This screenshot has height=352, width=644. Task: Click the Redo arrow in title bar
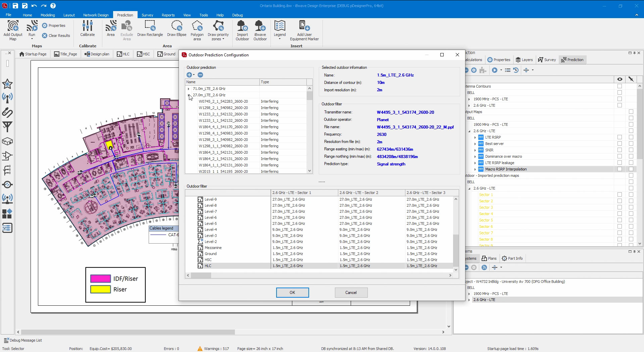pyautogui.click(x=44, y=6)
